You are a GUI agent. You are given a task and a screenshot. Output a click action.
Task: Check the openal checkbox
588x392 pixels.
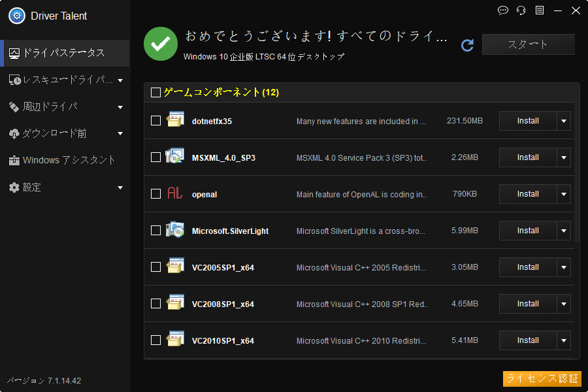(x=155, y=193)
